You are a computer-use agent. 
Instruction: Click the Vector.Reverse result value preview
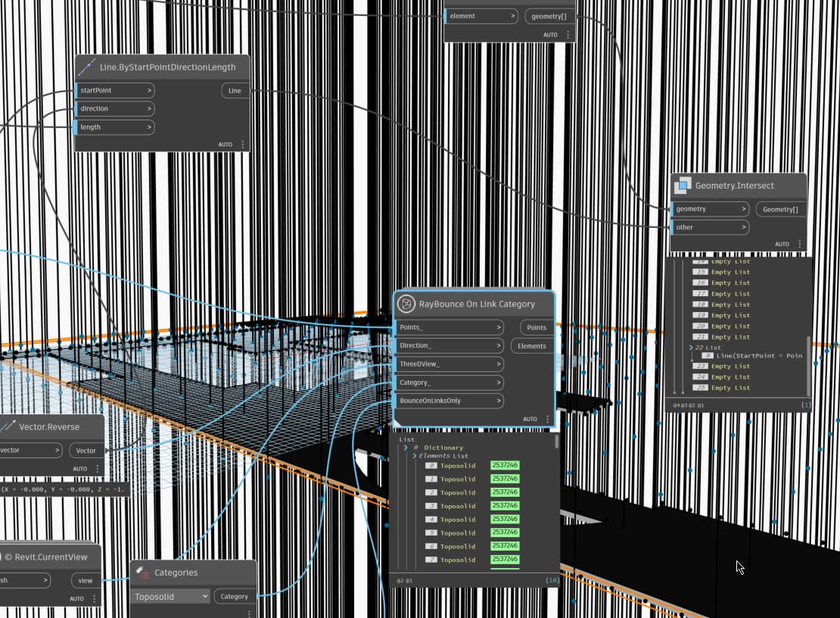tap(64, 489)
